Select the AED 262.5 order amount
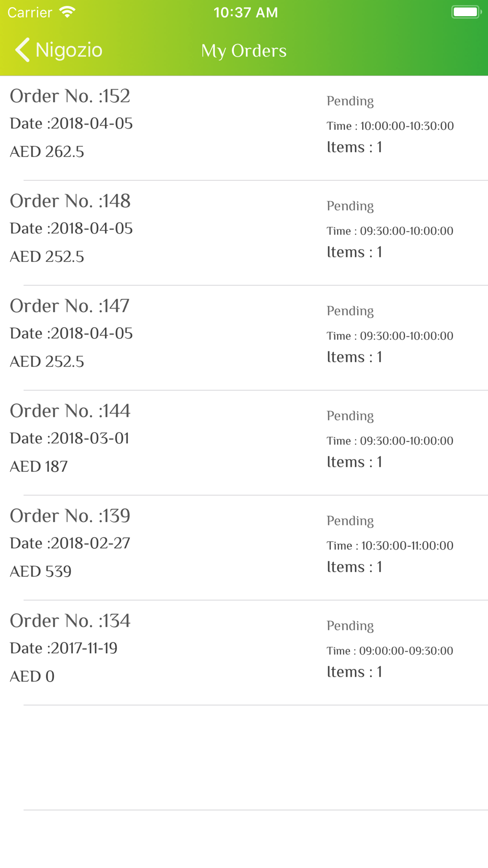 47,152
